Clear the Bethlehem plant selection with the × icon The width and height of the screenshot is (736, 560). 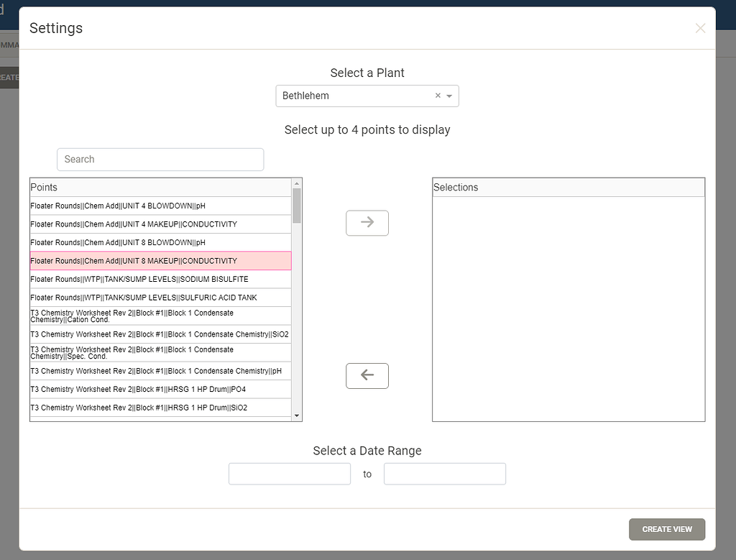(x=437, y=96)
